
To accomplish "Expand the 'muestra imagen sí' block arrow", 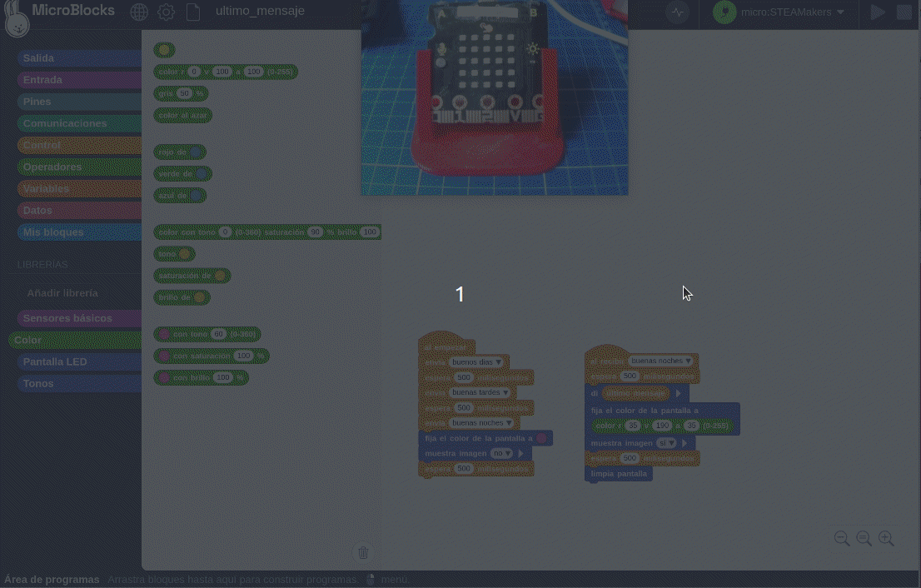I will click(685, 443).
